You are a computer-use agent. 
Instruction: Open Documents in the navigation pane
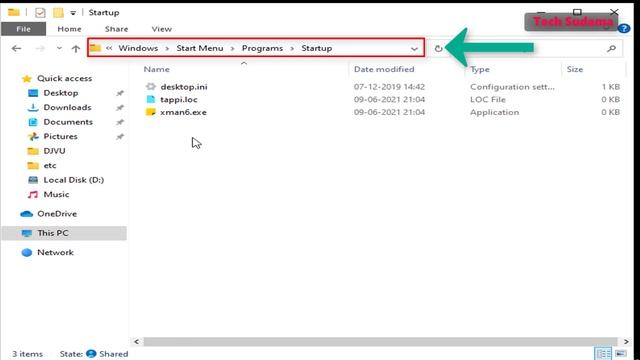[x=68, y=122]
